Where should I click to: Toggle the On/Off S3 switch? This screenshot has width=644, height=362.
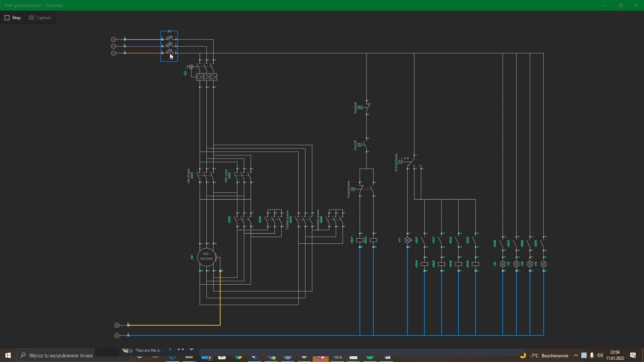(x=364, y=145)
